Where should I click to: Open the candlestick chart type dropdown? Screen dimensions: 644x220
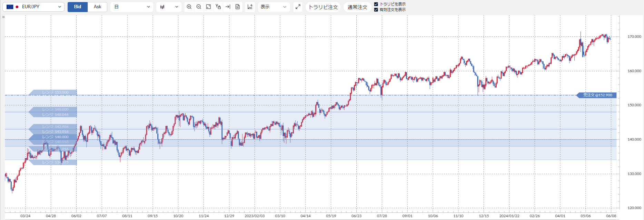[x=169, y=7]
